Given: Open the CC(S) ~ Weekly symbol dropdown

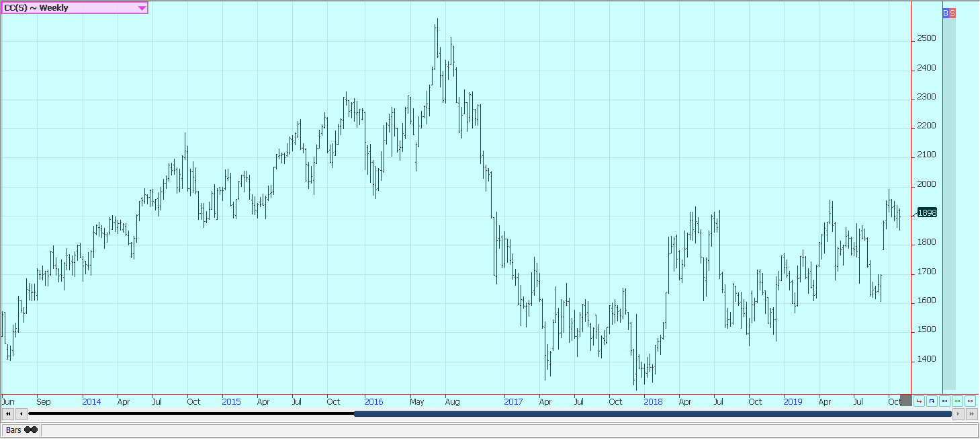Looking at the screenshot, I should click(75, 7).
